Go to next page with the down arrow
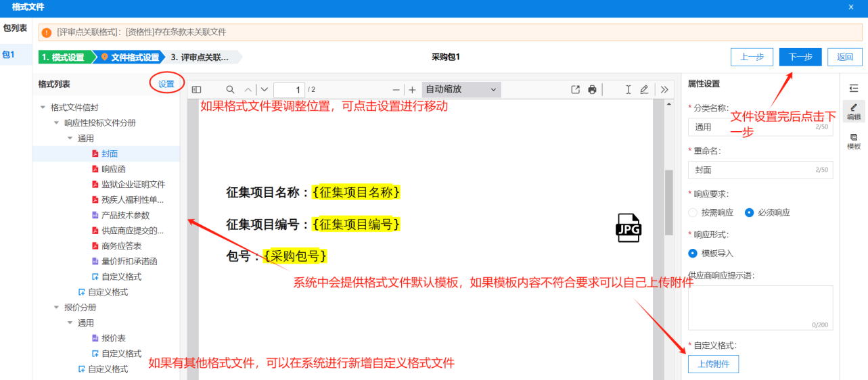This screenshot has height=380, width=868. pyautogui.click(x=265, y=89)
